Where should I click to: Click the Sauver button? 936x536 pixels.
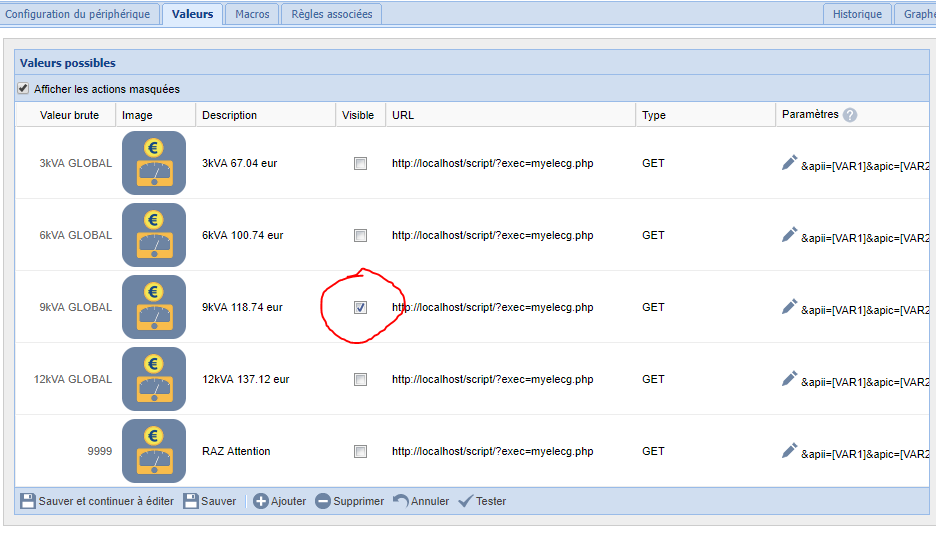(x=210, y=501)
